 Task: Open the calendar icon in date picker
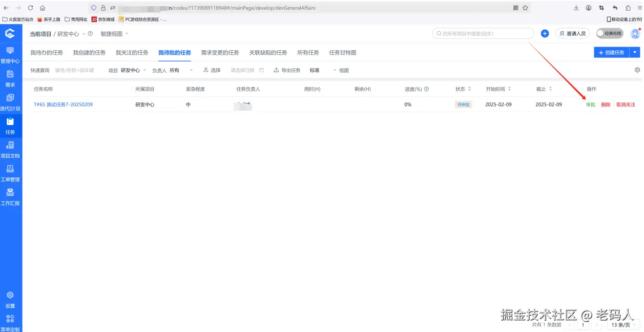pos(261,70)
